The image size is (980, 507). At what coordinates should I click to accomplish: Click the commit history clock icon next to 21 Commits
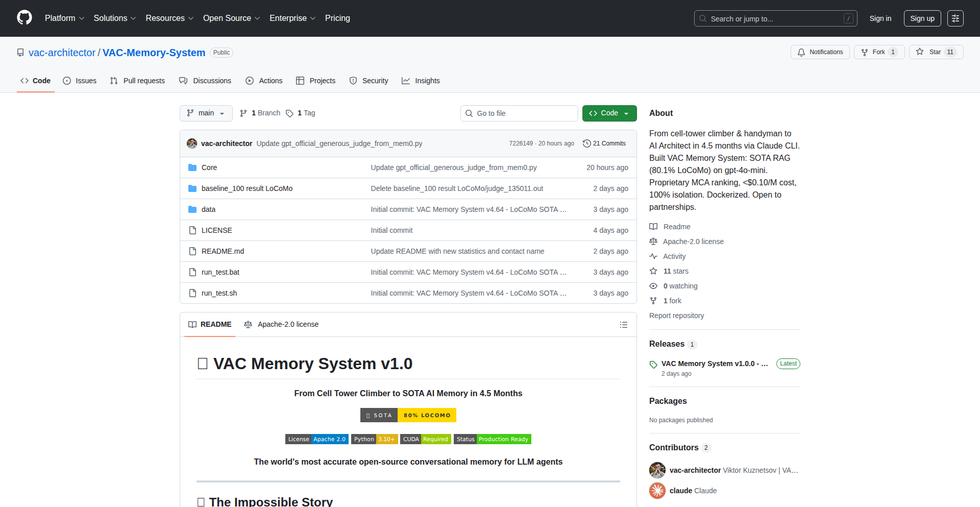click(586, 143)
